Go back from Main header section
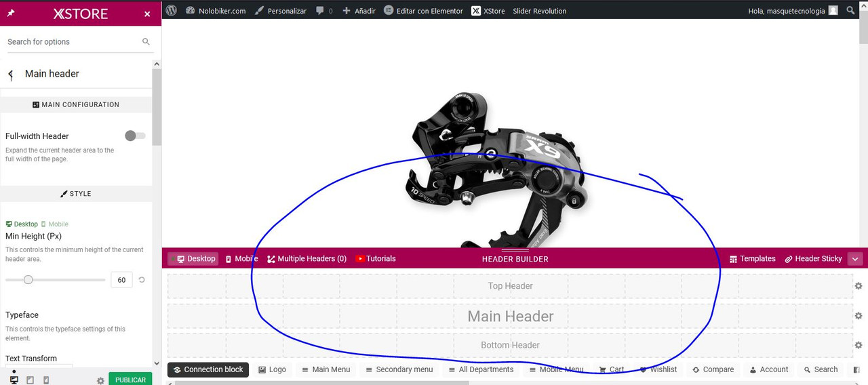 pyautogui.click(x=11, y=74)
